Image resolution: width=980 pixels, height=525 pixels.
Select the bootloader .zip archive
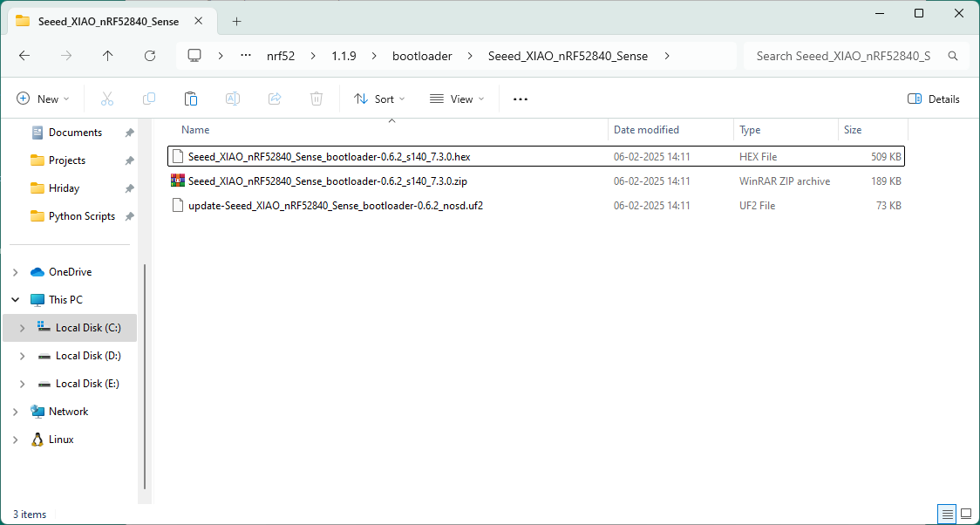tap(536, 181)
